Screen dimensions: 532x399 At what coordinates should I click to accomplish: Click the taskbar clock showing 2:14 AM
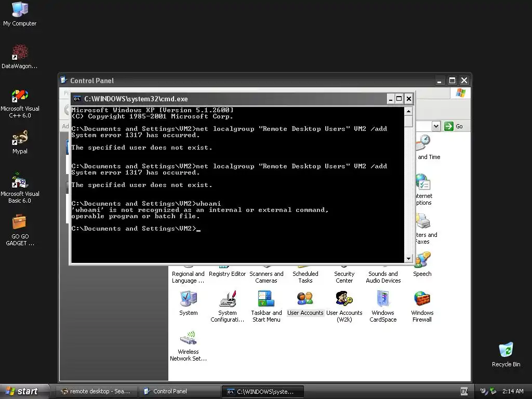(x=513, y=391)
